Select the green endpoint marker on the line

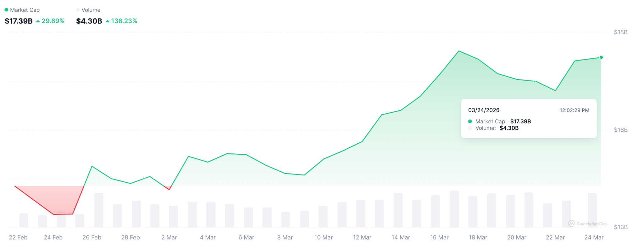pyautogui.click(x=601, y=58)
